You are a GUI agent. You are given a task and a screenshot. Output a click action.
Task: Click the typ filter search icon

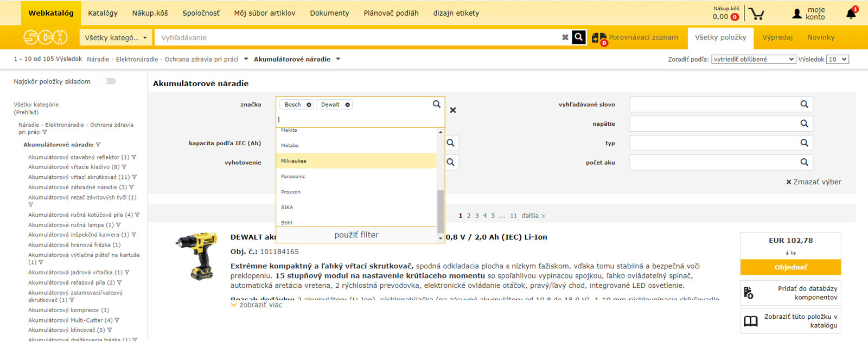804,143
